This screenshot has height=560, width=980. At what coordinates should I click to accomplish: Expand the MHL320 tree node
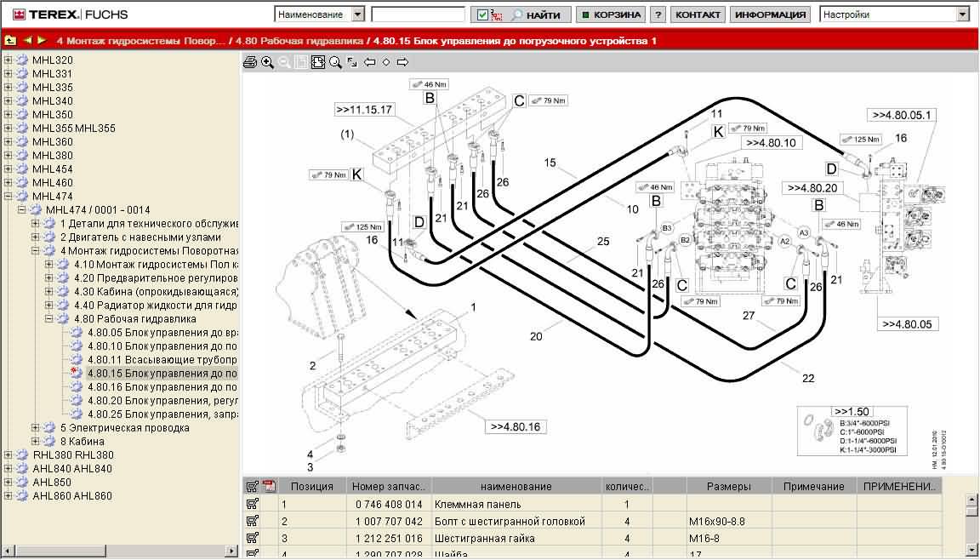7,60
